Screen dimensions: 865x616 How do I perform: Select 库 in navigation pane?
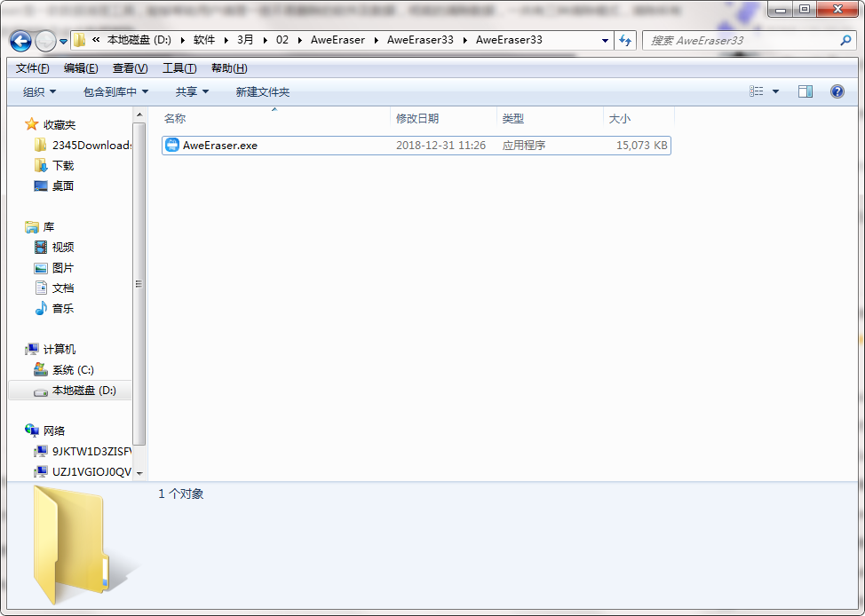(49, 227)
